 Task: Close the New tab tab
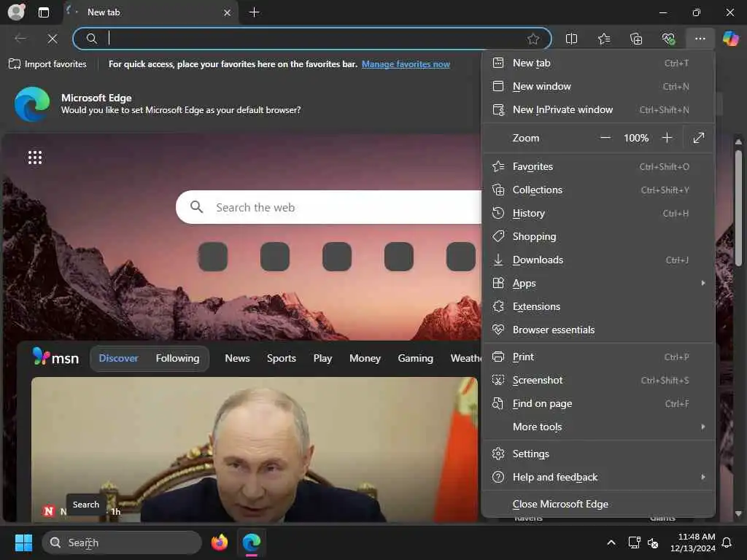click(228, 13)
